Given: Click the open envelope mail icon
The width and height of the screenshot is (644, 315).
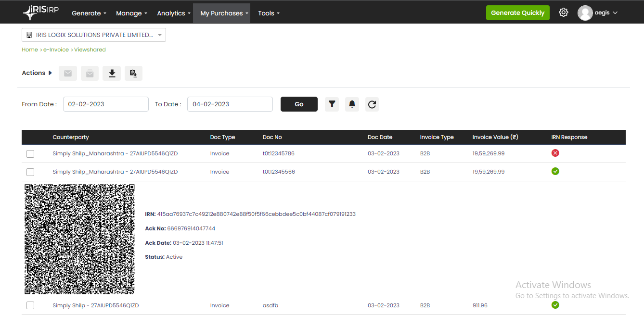Looking at the screenshot, I should (x=90, y=73).
